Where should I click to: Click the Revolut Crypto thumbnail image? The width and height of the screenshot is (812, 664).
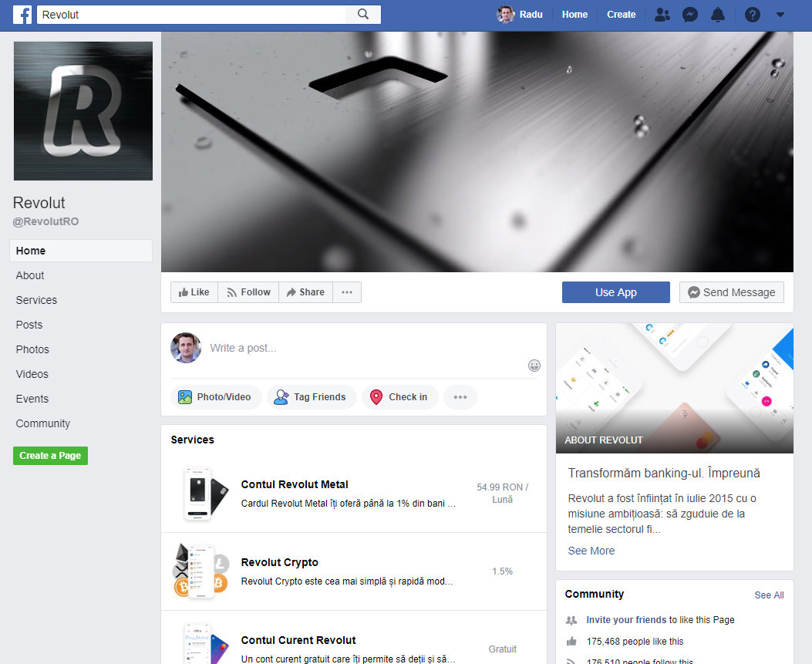click(x=200, y=571)
